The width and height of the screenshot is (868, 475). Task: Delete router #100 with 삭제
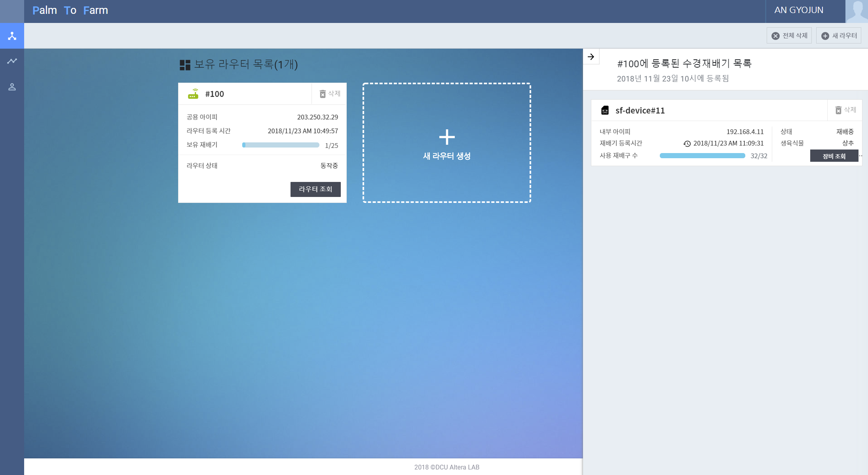(330, 94)
